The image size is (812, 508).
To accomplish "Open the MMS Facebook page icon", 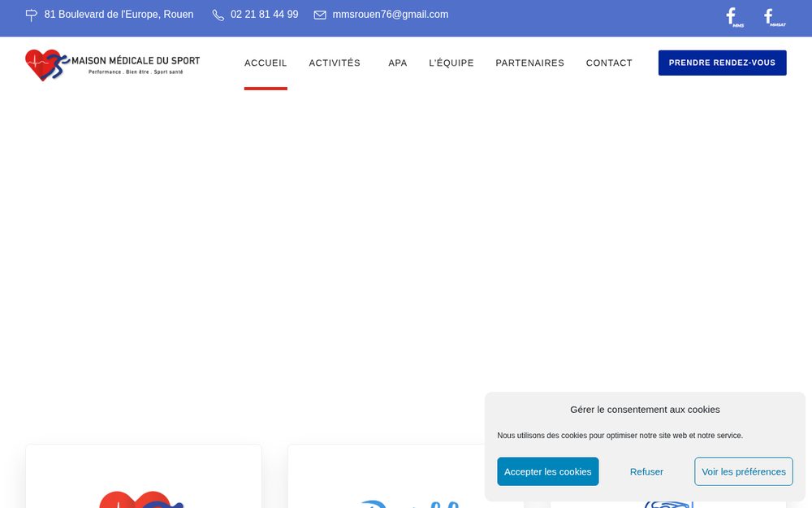I will [734, 17].
